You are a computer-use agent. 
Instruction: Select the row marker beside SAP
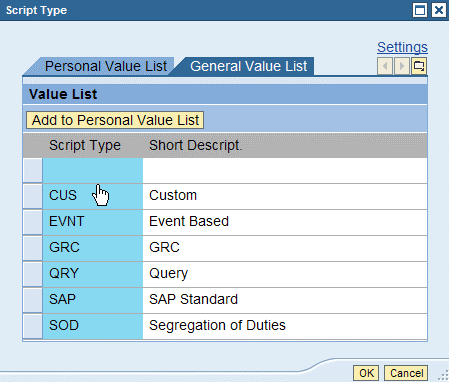point(33,300)
